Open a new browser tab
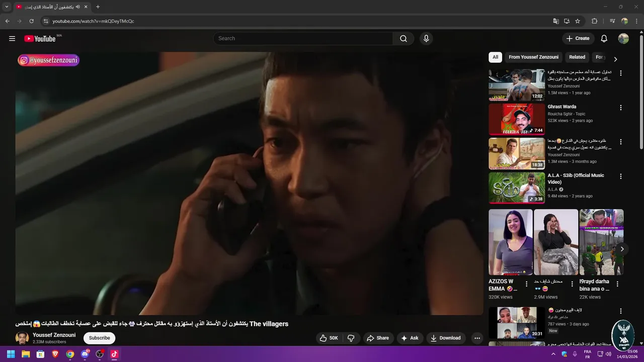 coord(98,7)
